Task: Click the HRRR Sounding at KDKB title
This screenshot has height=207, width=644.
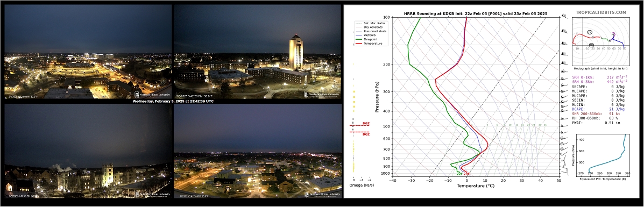Action: [476, 13]
